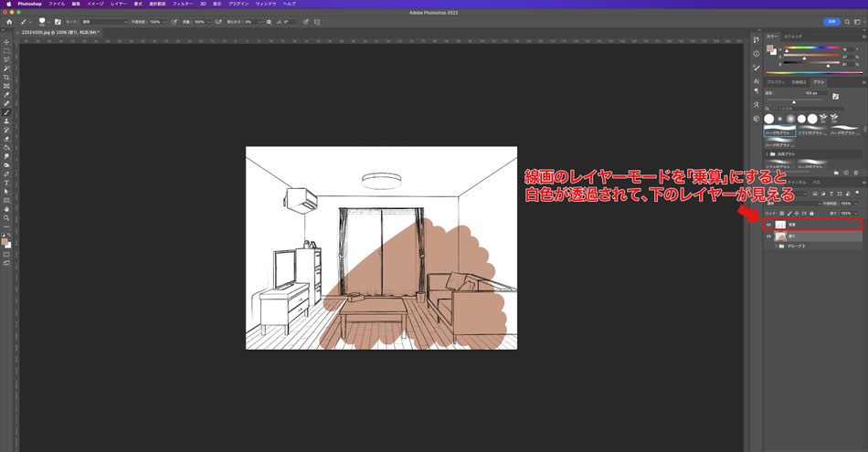Toggle airbrush-style build-up in options bar
The image size is (868, 452).
[x=218, y=22]
